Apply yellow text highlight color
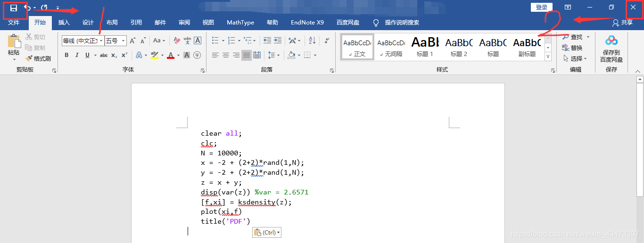Screen dimensions: 644x243 154,55
